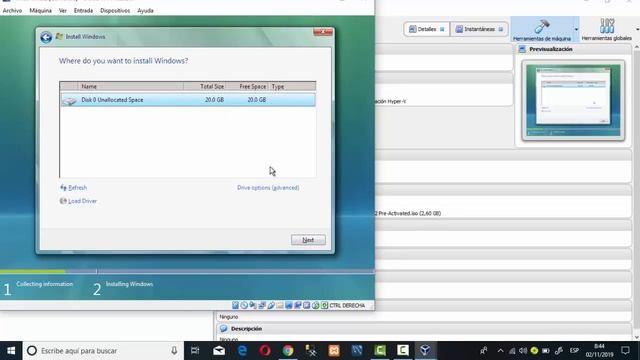Show hidden system tray icons
The height and width of the screenshot is (360, 640).
tap(500, 351)
